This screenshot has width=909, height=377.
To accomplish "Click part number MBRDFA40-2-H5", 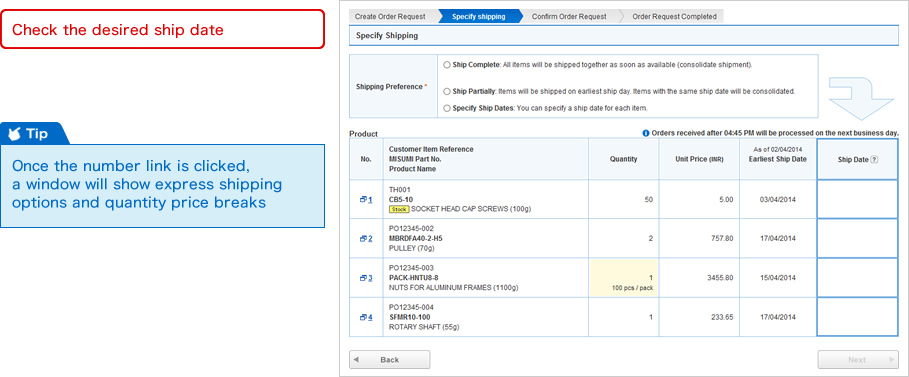I will 416,238.
